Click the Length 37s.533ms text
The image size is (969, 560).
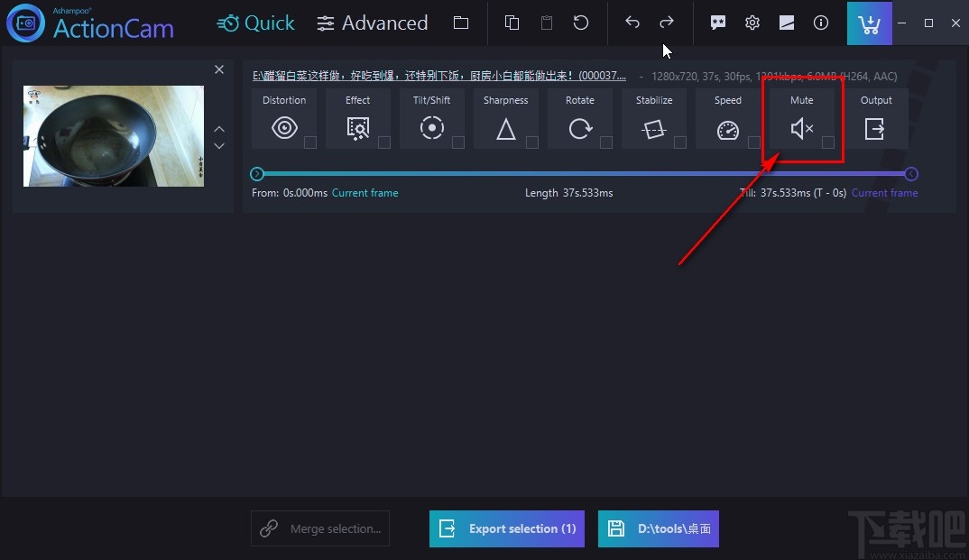click(569, 193)
